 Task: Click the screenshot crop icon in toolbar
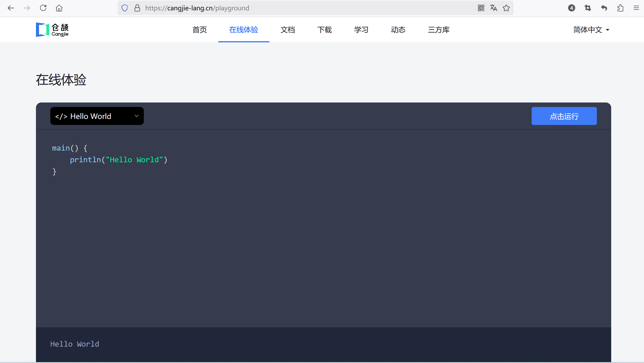tap(588, 8)
